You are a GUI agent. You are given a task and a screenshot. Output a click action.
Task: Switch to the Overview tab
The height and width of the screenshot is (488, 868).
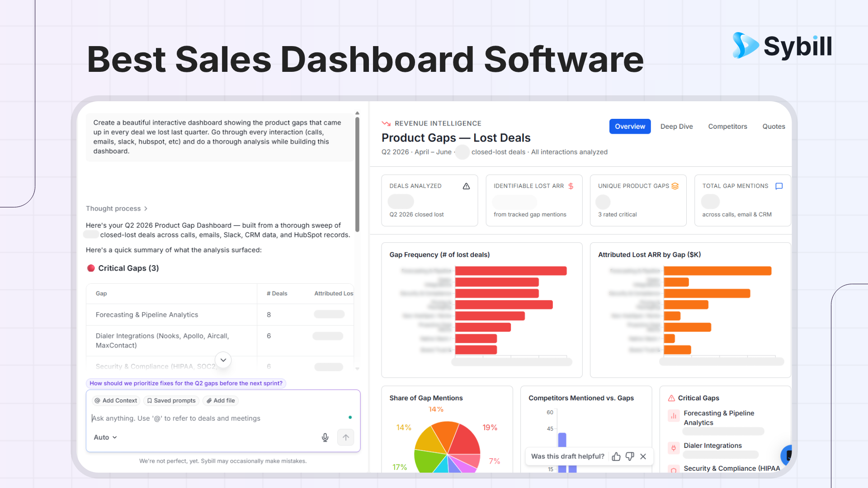click(x=630, y=127)
